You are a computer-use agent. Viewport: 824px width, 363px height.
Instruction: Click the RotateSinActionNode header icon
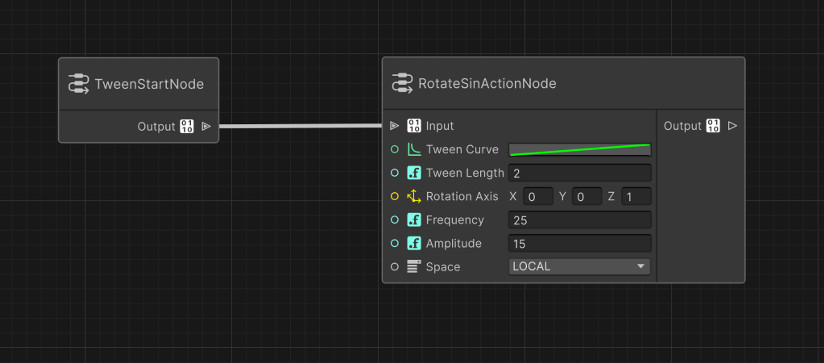coord(403,84)
